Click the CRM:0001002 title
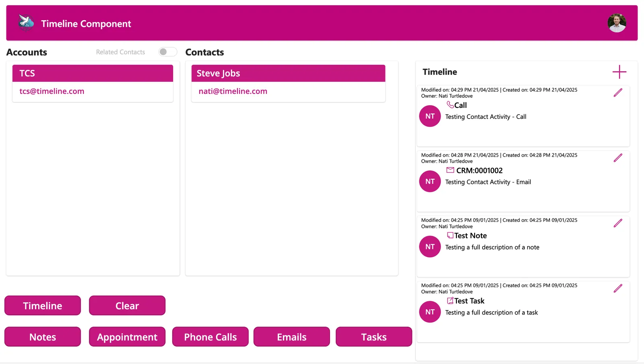 479,170
